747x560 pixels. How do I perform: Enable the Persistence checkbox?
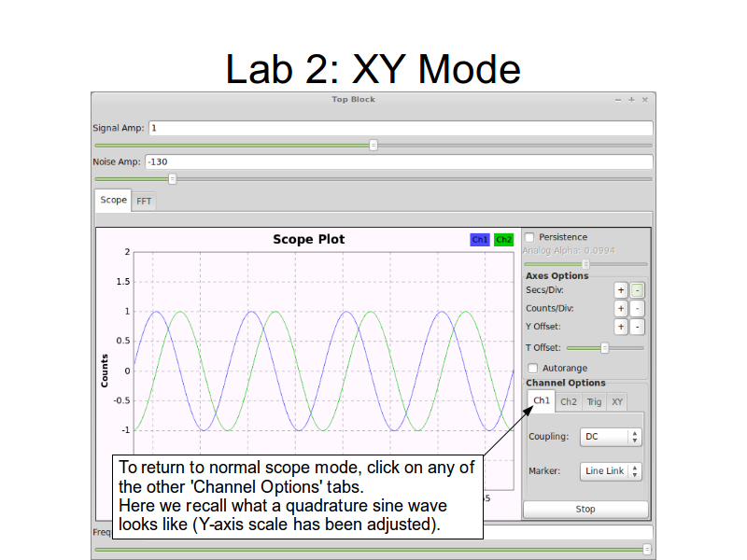click(x=530, y=237)
